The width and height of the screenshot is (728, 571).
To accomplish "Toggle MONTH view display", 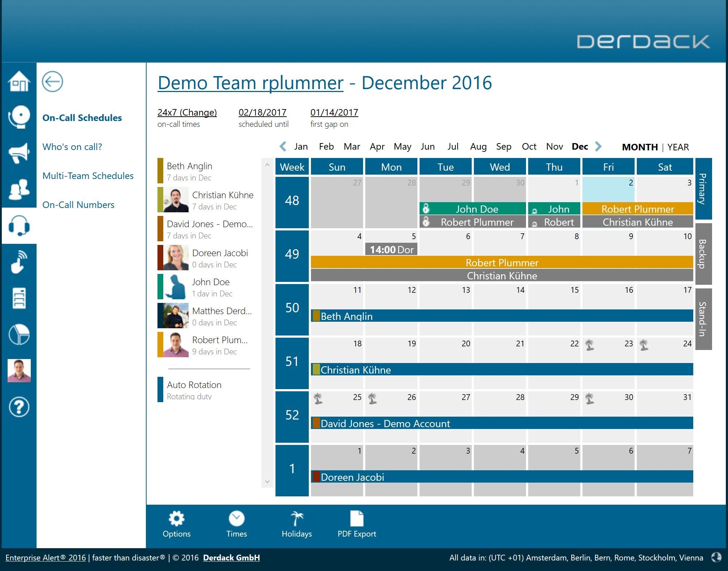I will (x=640, y=146).
